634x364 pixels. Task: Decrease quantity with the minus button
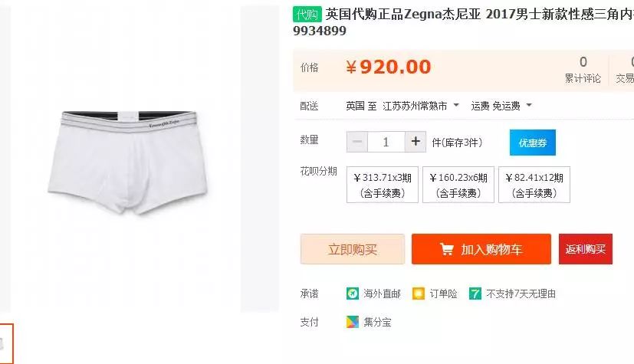pyautogui.click(x=357, y=142)
